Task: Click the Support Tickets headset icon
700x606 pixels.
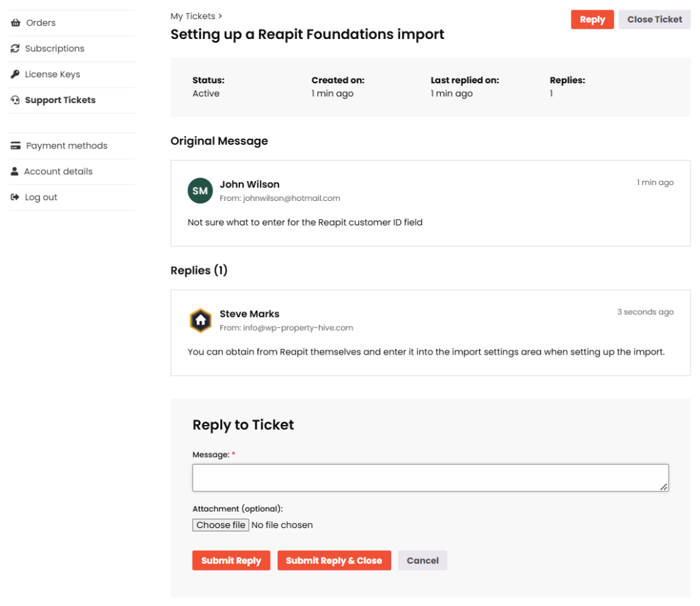Action: point(15,100)
